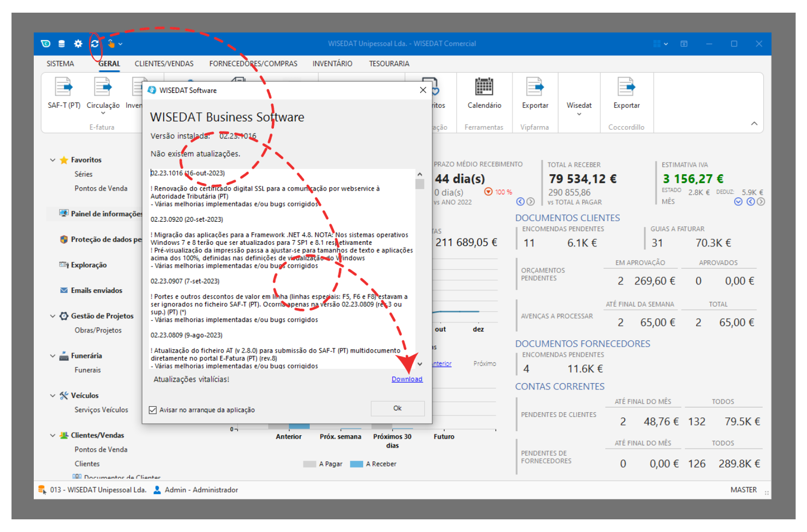Toggle 'Avisar no arranque da aplicação' checkbox
This screenshot has height=532, width=807.
(153, 410)
